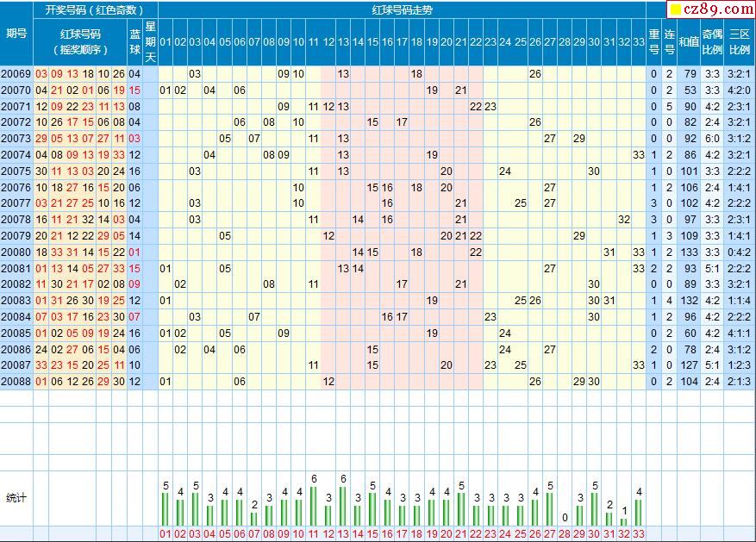Click the 红球号码（摇奖顺序）subheader
Screen dimensions: 756x542
pos(80,42)
